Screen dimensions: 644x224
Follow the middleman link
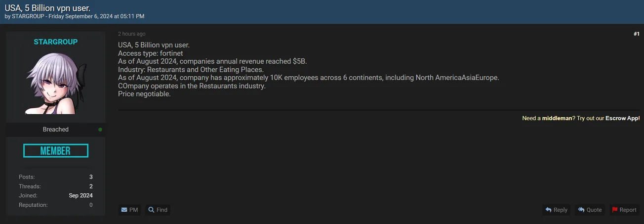[557, 119]
